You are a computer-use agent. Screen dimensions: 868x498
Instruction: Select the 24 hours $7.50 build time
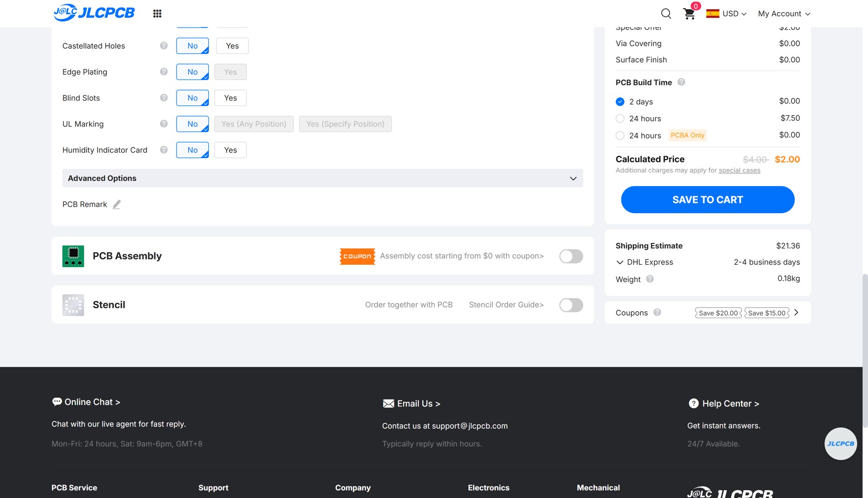point(620,119)
